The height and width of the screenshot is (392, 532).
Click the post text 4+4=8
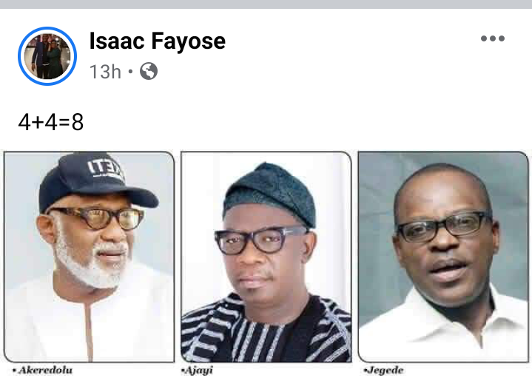pos(51,121)
